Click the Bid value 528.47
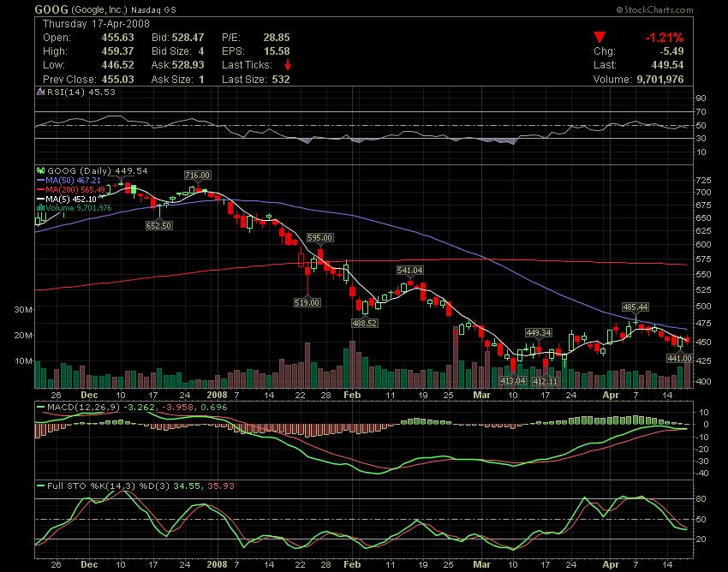The width and height of the screenshot is (728, 572). [x=188, y=38]
